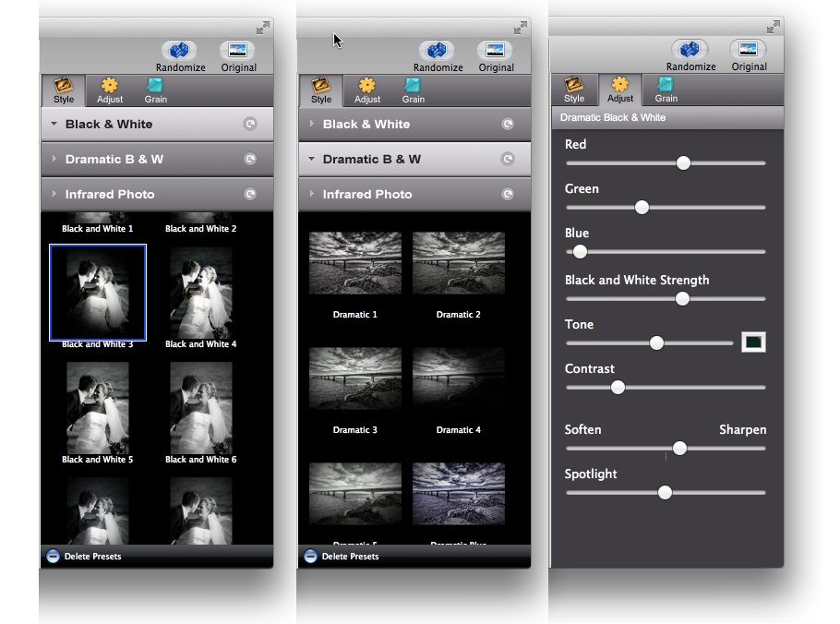Switch to Style tab in right panel

coord(574,90)
